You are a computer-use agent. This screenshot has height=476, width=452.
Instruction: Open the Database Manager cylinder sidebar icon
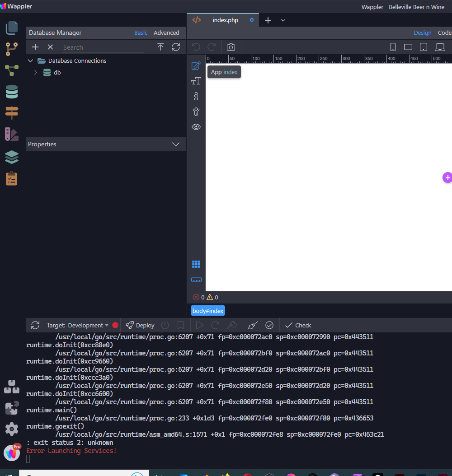(x=12, y=92)
